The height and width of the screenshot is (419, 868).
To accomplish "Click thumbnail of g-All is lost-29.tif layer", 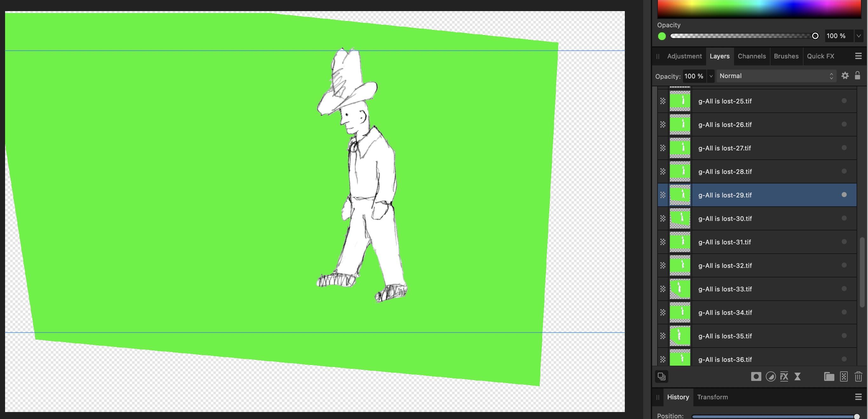I will (x=680, y=195).
